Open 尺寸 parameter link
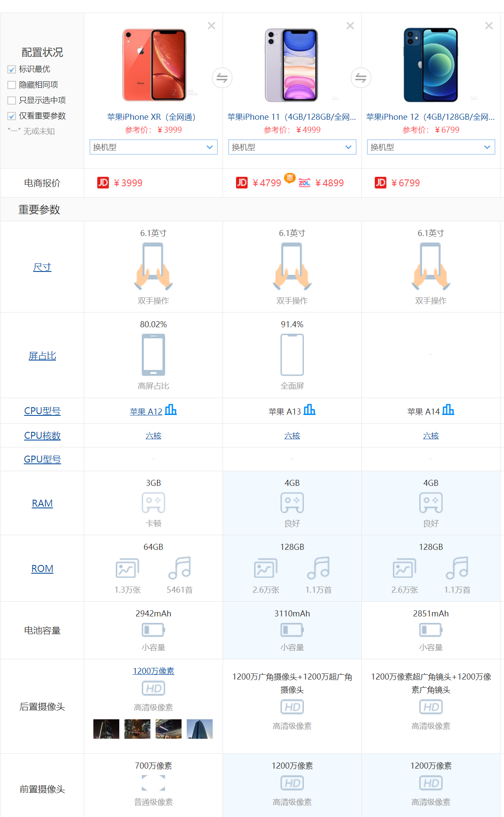Image resolution: width=504 pixels, height=817 pixels. click(x=42, y=267)
